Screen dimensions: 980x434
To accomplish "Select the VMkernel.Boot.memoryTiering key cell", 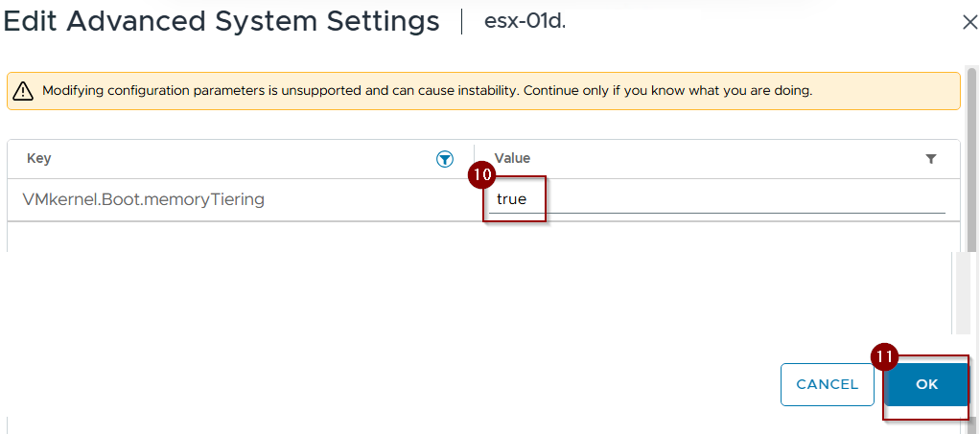I will tap(144, 199).
